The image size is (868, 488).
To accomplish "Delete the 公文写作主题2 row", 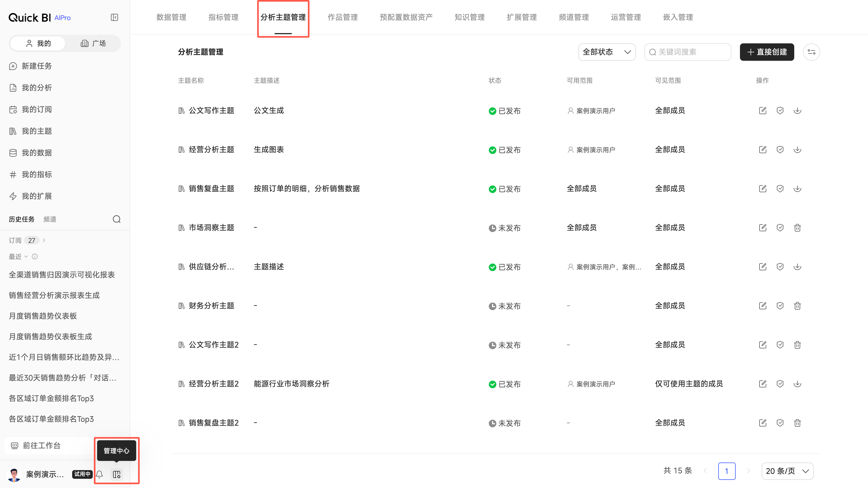I will click(797, 345).
